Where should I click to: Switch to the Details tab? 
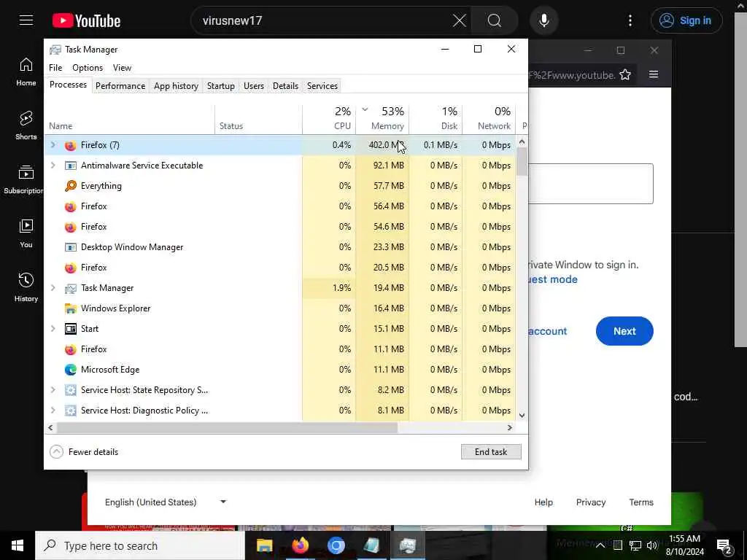coord(285,86)
